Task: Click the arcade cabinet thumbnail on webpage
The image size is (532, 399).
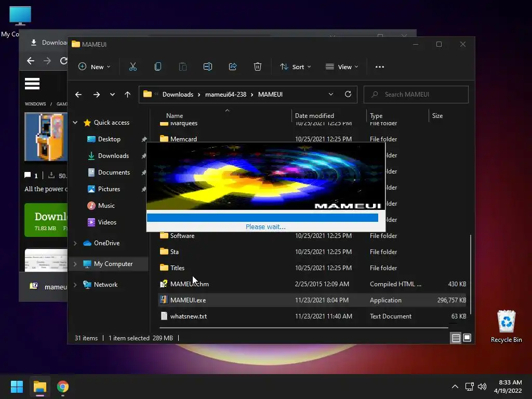Action: [46, 137]
